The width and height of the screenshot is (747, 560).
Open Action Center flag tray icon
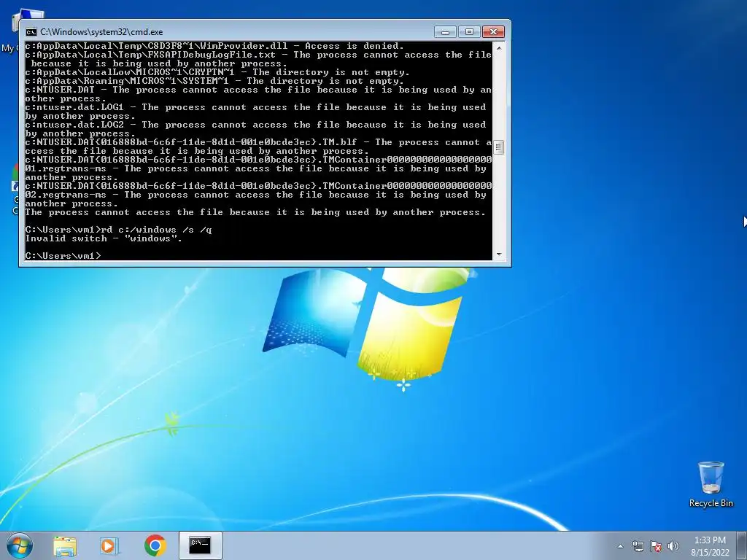tap(656, 546)
